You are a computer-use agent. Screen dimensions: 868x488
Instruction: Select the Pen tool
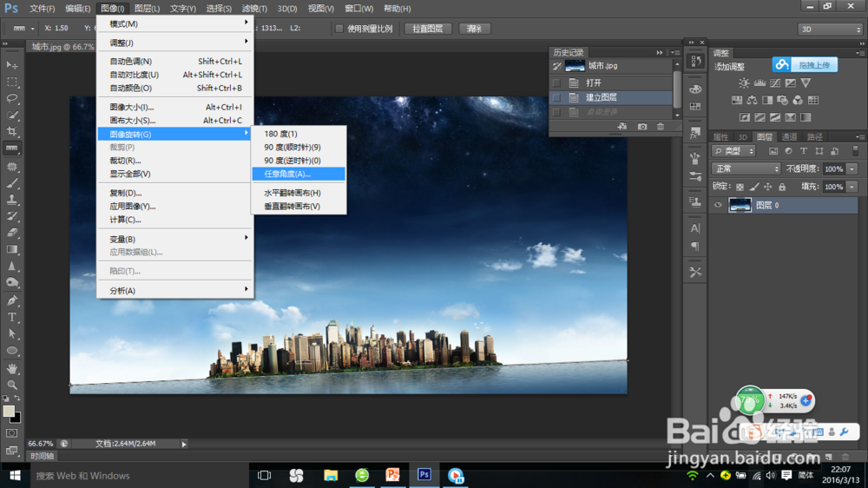(x=11, y=300)
